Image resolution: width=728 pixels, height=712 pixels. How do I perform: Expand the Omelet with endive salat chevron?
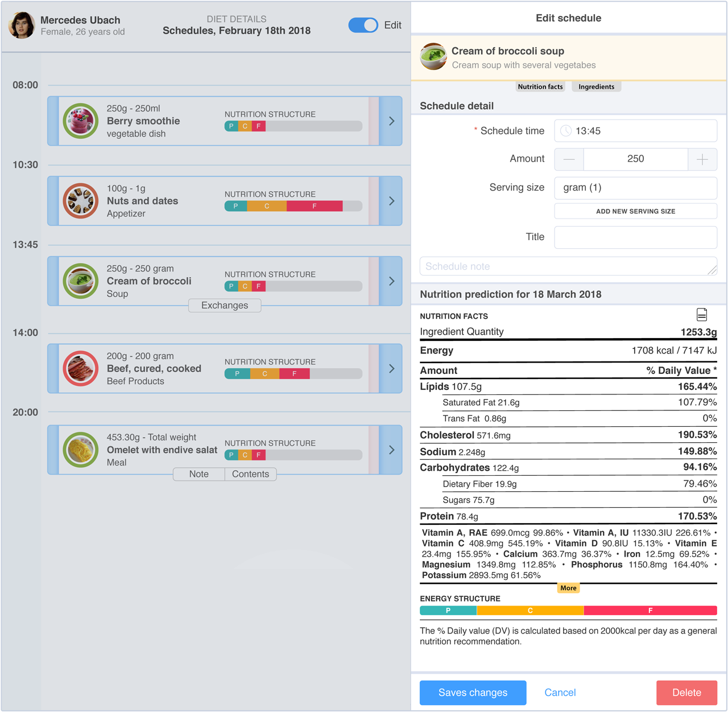(391, 450)
